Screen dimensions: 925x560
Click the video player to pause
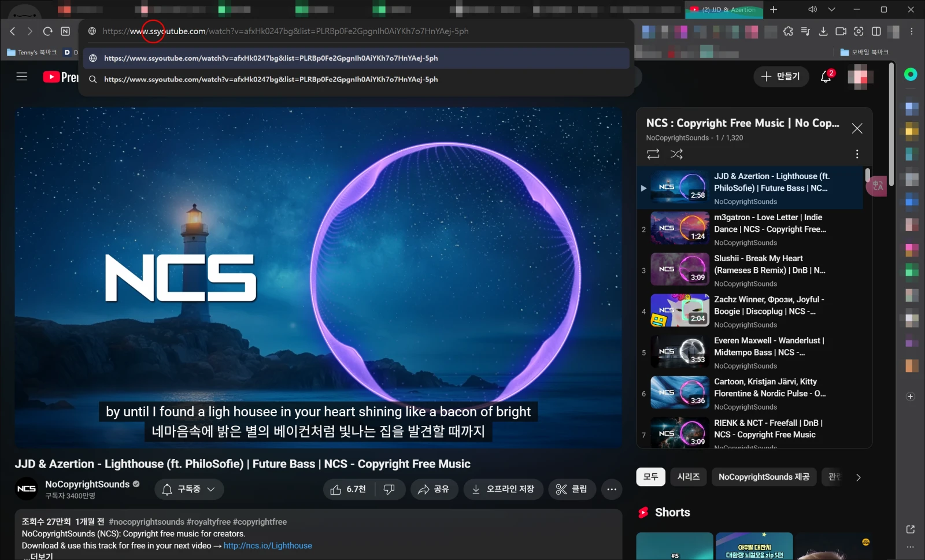(319, 277)
